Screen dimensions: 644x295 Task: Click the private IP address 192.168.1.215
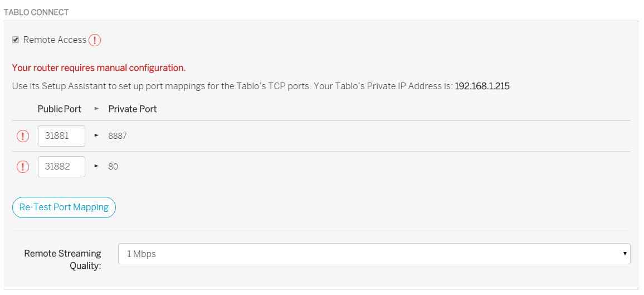pyautogui.click(x=482, y=86)
